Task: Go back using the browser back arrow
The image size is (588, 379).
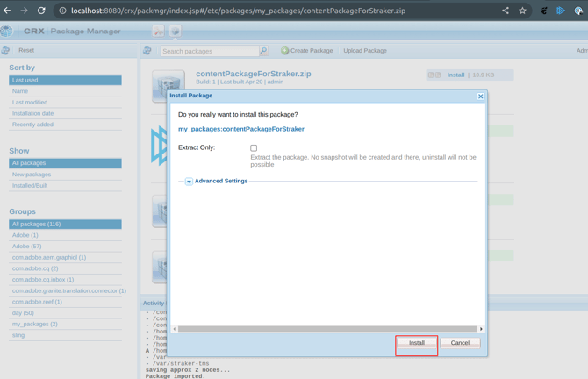Action: tap(7, 11)
